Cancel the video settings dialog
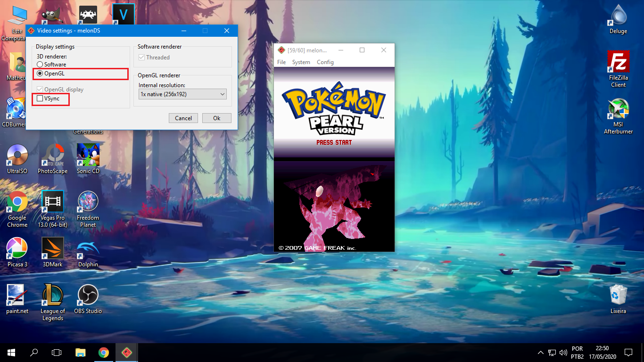 click(x=183, y=118)
